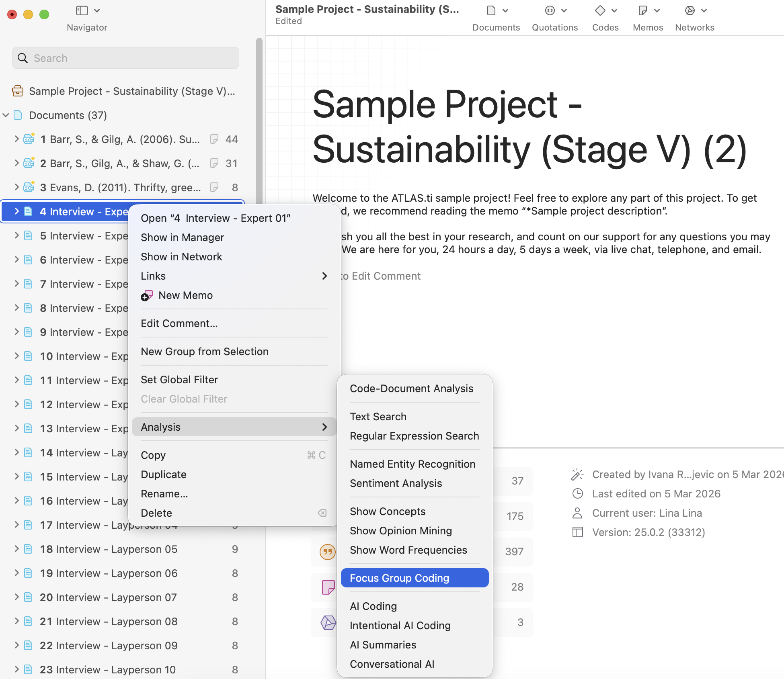Click Show Word Frequencies option

click(x=408, y=550)
